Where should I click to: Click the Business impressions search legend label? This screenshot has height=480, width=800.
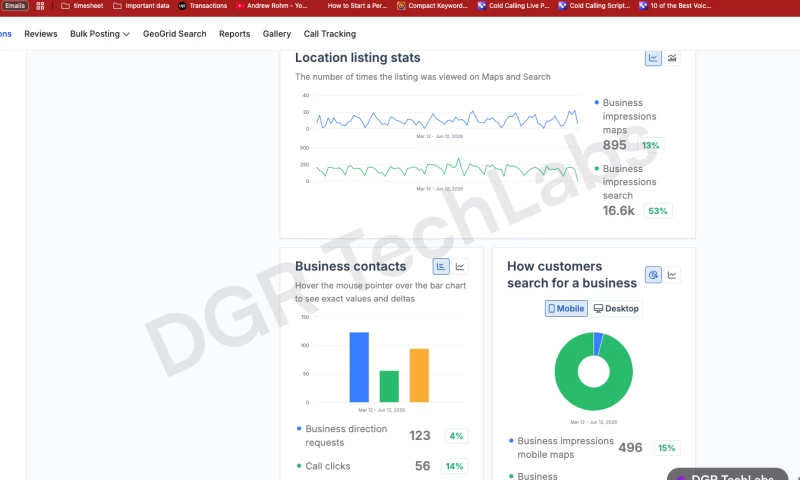point(629,182)
